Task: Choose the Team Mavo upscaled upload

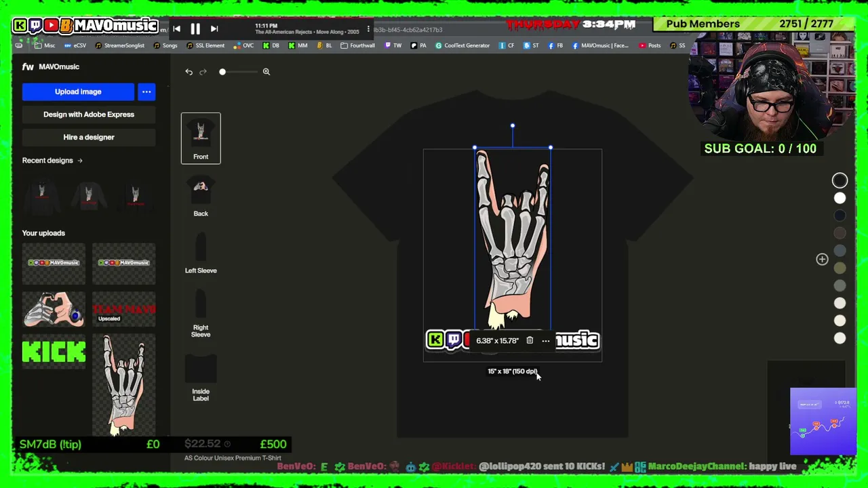Action: (x=123, y=309)
